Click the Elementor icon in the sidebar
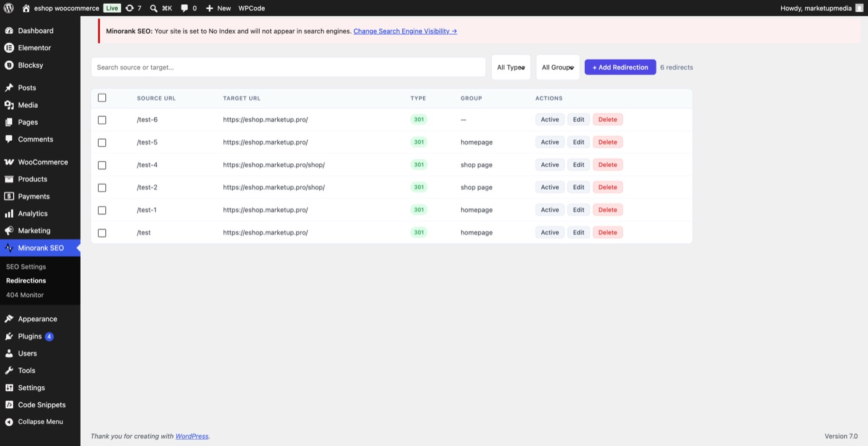Viewport: 868px width, 446px height. point(9,48)
